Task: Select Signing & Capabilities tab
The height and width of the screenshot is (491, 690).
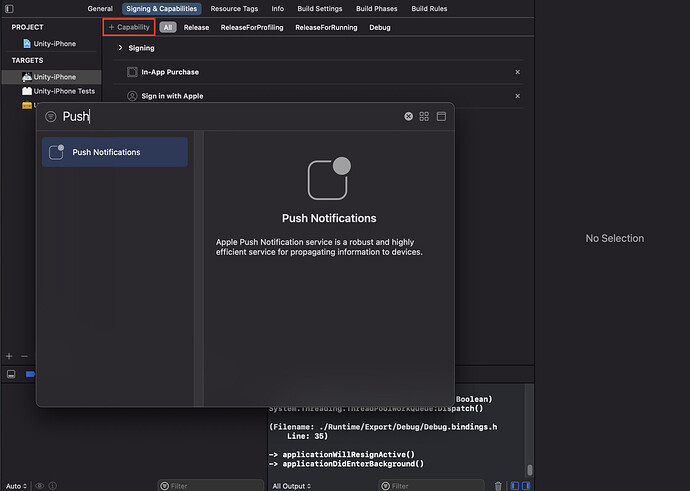Action: (161, 8)
